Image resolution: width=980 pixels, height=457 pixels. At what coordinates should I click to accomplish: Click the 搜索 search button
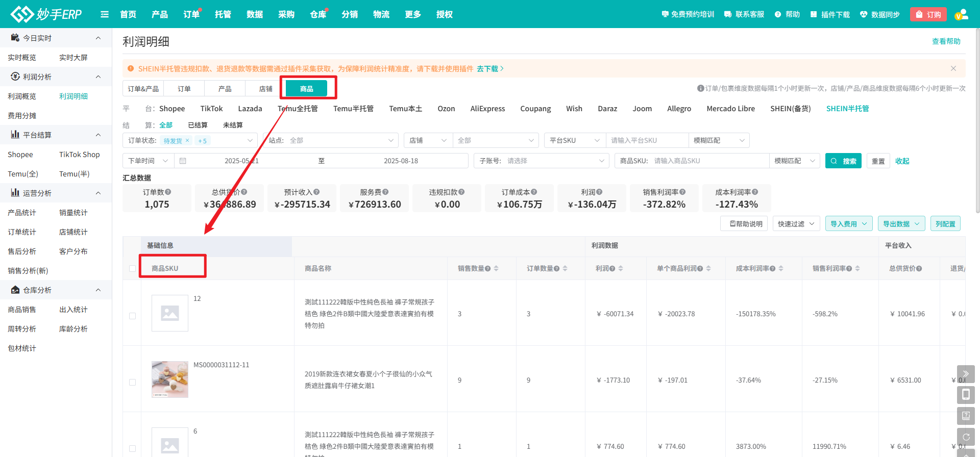(x=843, y=161)
